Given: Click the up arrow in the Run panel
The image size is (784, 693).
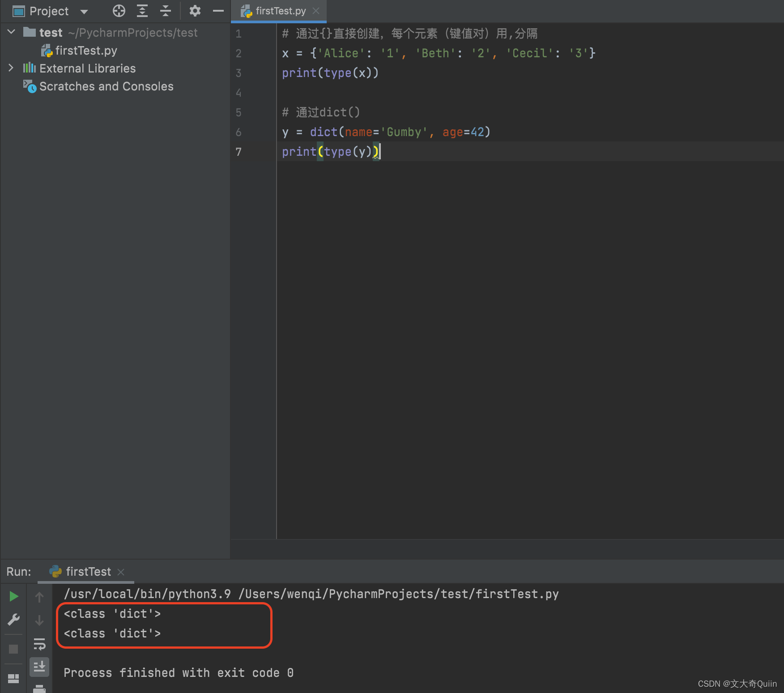Looking at the screenshot, I should click(x=39, y=597).
